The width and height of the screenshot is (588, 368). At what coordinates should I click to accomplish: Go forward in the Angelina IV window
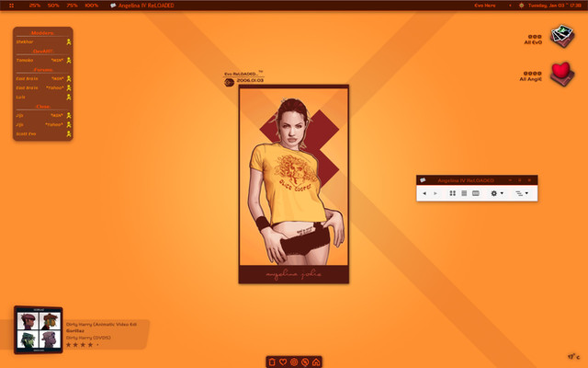[435, 193]
